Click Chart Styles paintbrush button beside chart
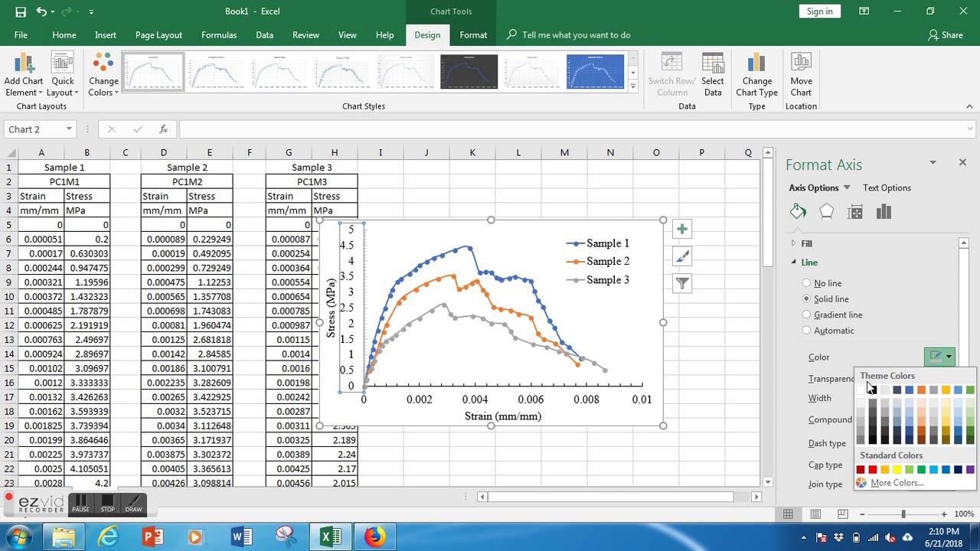Image resolution: width=980 pixels, height=551 pixels. point(682,256)
